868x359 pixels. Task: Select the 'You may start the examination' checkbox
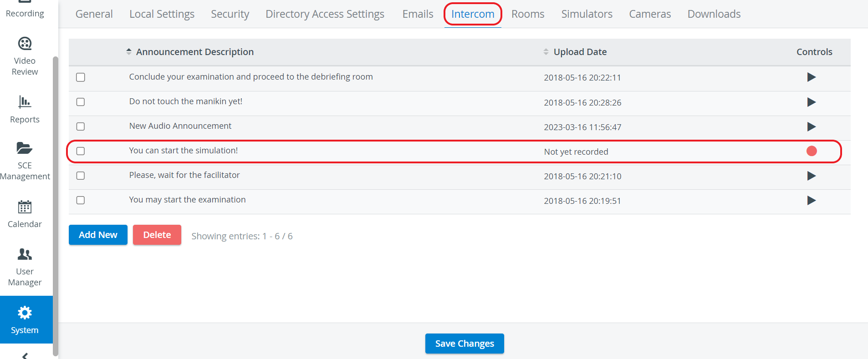(x=81, y=200)
